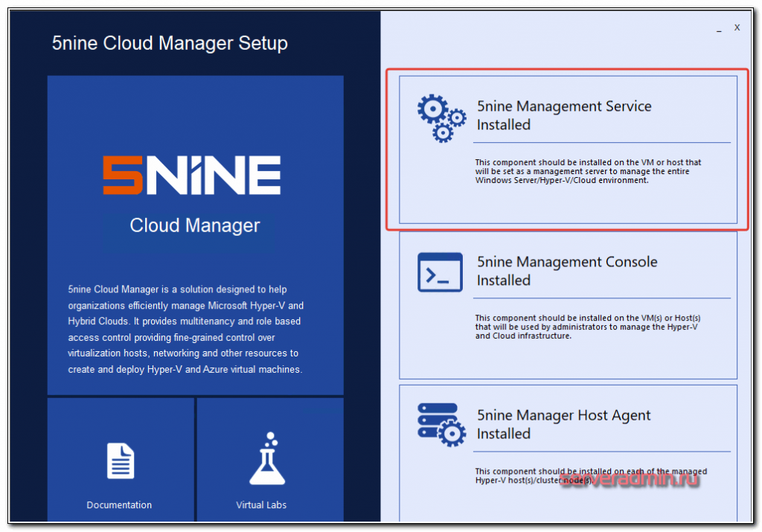Image resolution: width=762 pixels, height=532 pixels.
Task: Open the 5nine Manager Host Agent tile
Action: pyautogui.click(x=568, y=453)
